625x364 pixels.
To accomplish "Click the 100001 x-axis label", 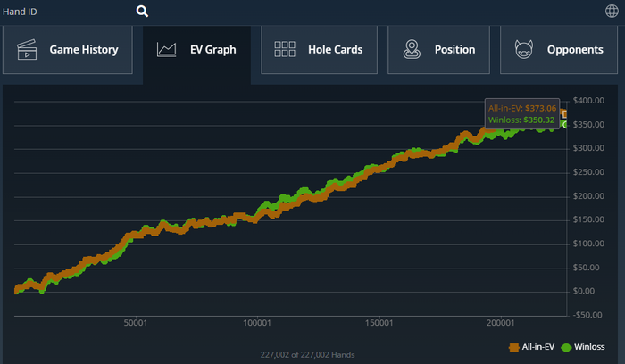I will tap(257, 323).
